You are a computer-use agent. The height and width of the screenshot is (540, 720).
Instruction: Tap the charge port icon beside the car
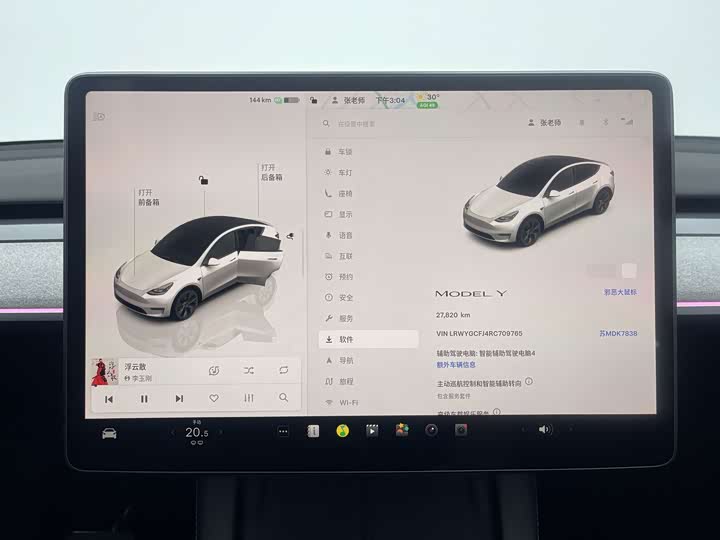click(290, 236)
